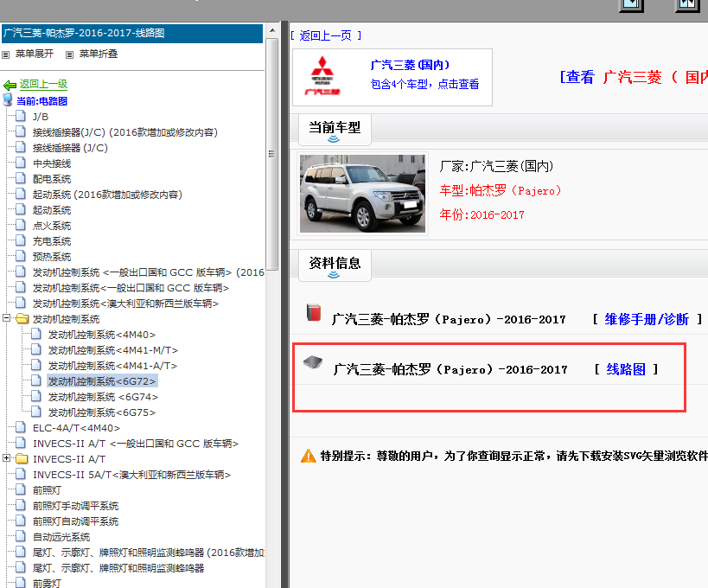Open 接线插接器(J/C) (2016款增加或修改内容) item
This screenshot has height=588, width=708.
coord(125,132)
